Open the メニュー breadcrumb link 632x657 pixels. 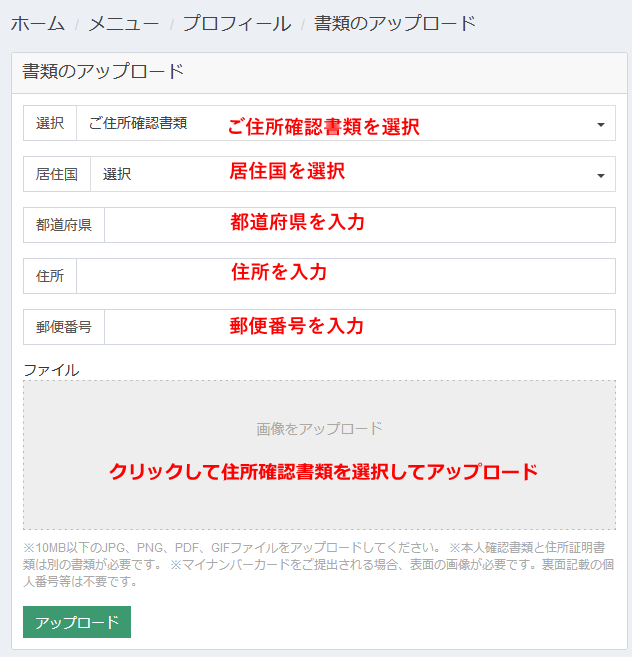point(124,23)
